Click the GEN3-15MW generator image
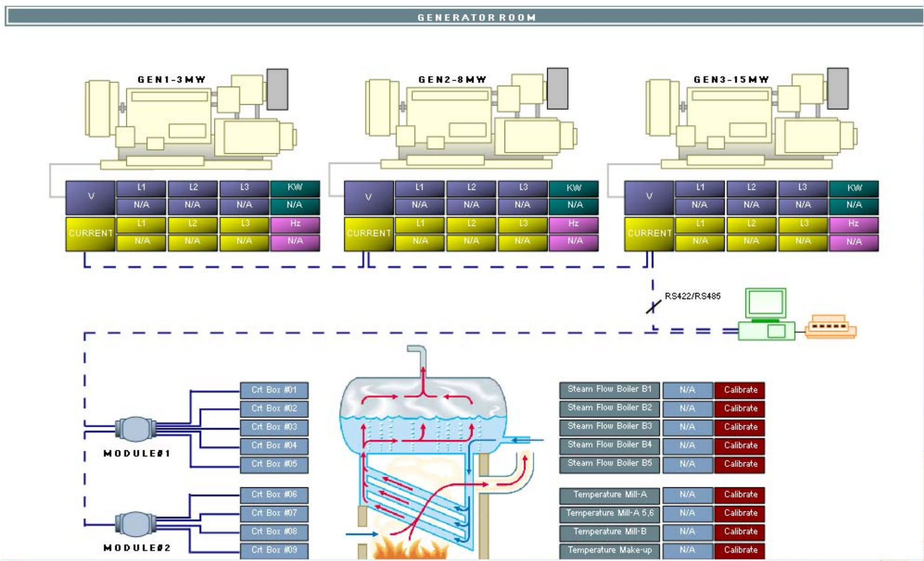The image size is (924, 561). [x=752, y=119]
